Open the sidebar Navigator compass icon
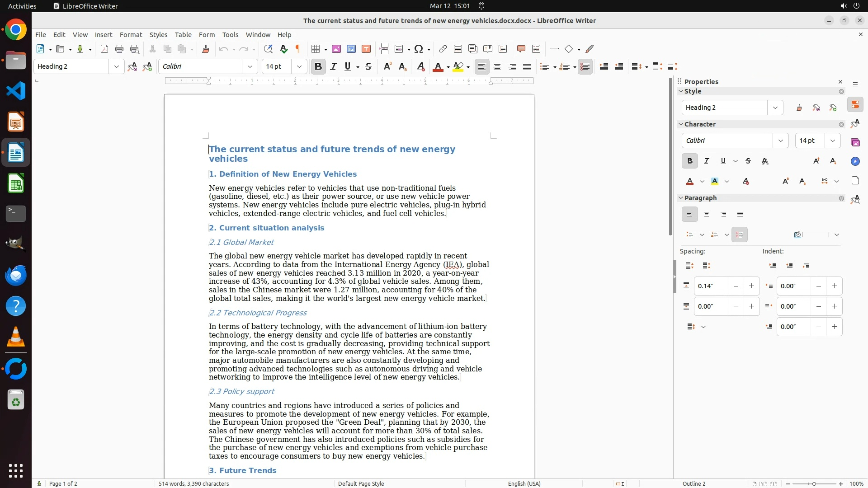 [855, 161]
